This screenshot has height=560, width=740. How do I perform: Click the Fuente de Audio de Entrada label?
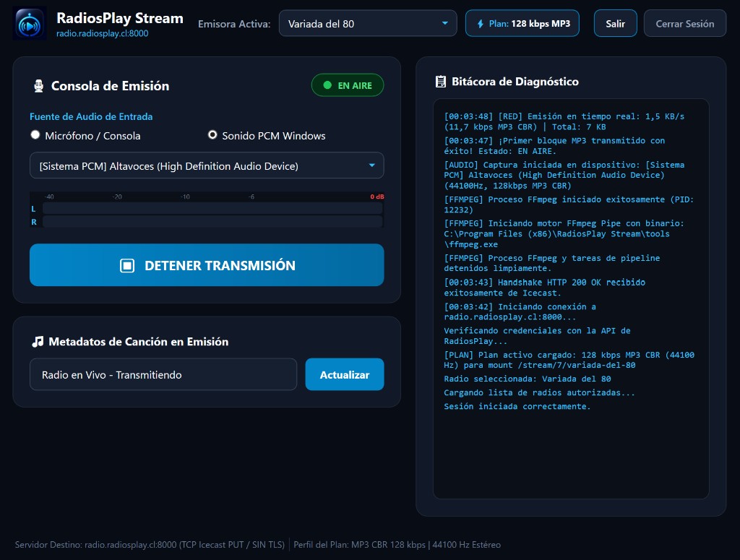91,116
